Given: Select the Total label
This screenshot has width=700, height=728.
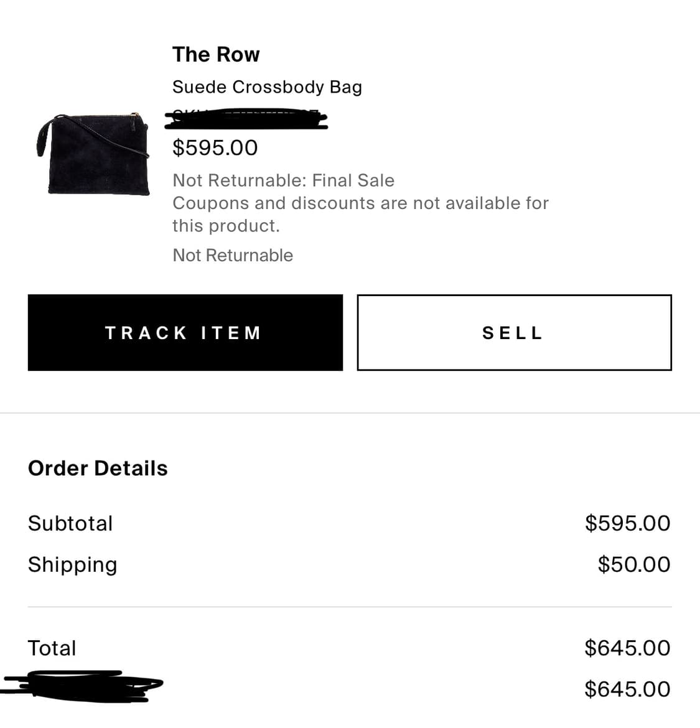Looking at the screenshot, I should 52,648.
